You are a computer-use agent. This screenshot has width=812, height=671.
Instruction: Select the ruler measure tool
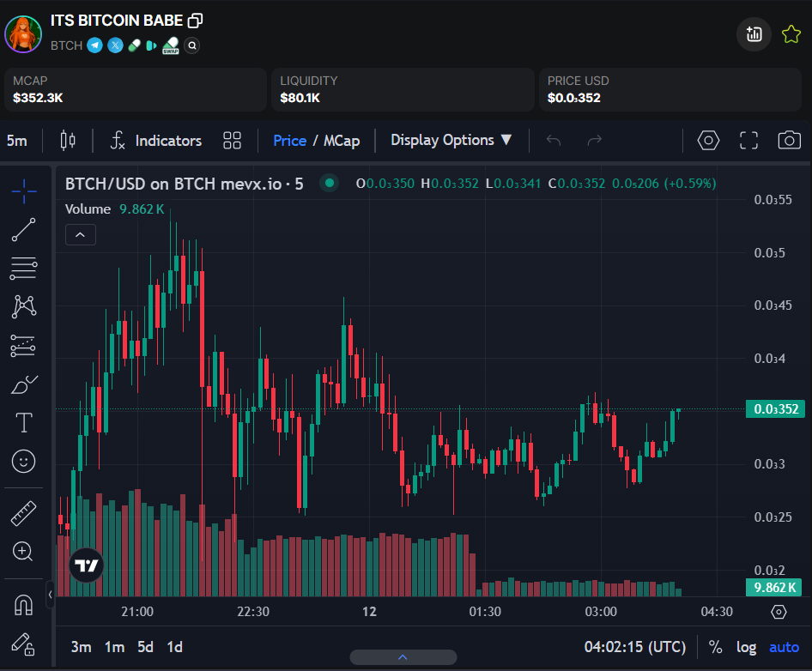(x=24, y=513)
